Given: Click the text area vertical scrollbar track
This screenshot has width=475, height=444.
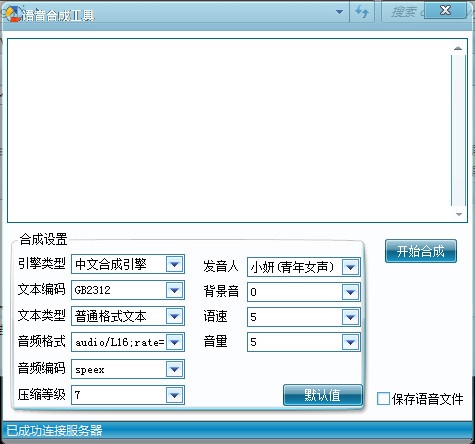Looking at the screenshot, I should [458, 131].
